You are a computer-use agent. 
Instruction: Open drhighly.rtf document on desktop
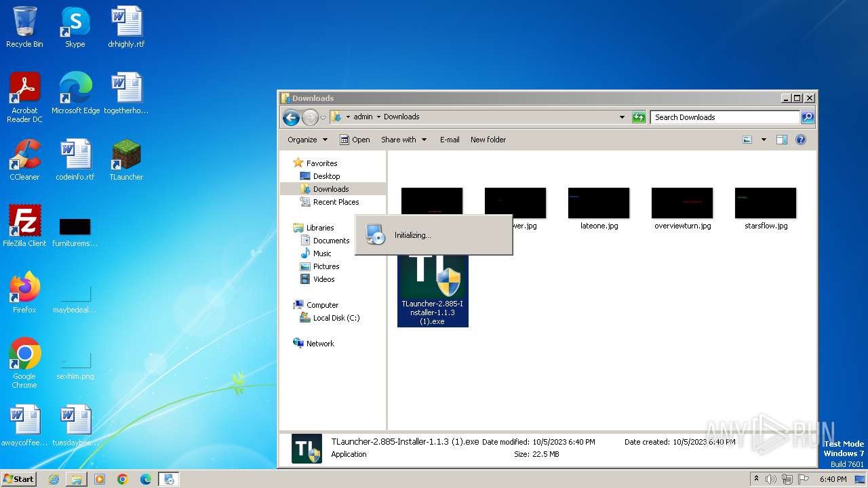pos(126,27)
